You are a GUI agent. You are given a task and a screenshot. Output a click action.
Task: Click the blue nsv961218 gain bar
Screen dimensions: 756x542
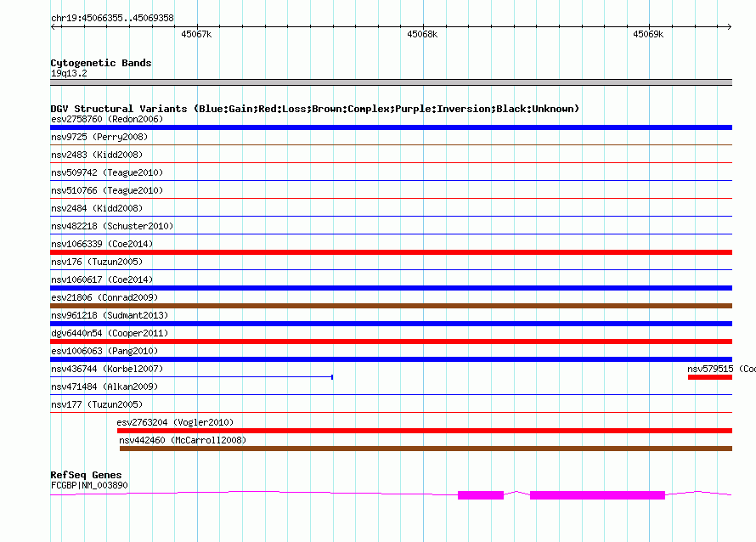pos(391,324)
